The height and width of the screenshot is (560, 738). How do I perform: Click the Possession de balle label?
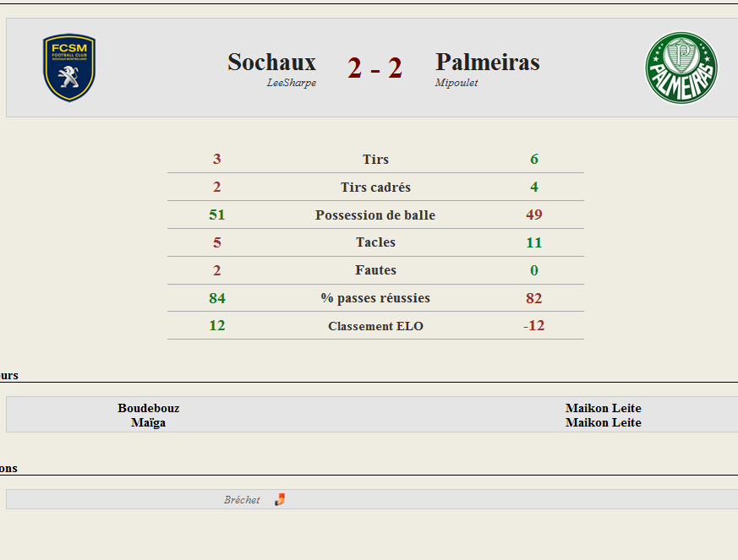pyautogui.click(x=375, y=215)
